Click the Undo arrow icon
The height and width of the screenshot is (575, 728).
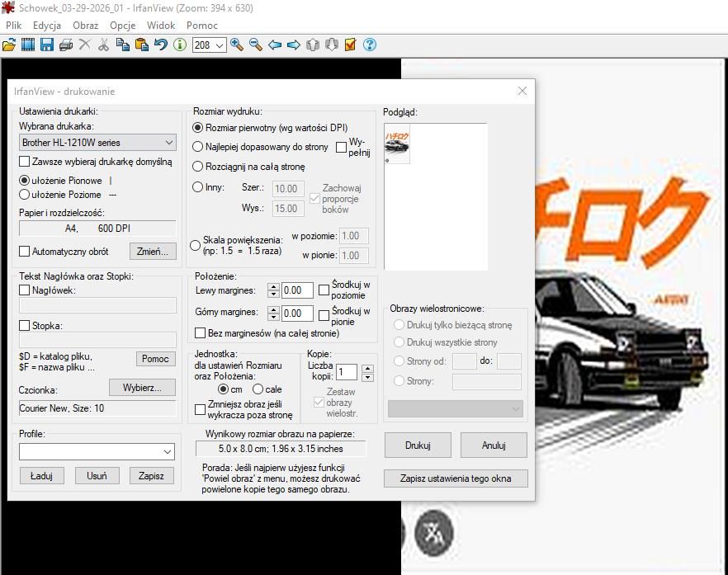161,45
